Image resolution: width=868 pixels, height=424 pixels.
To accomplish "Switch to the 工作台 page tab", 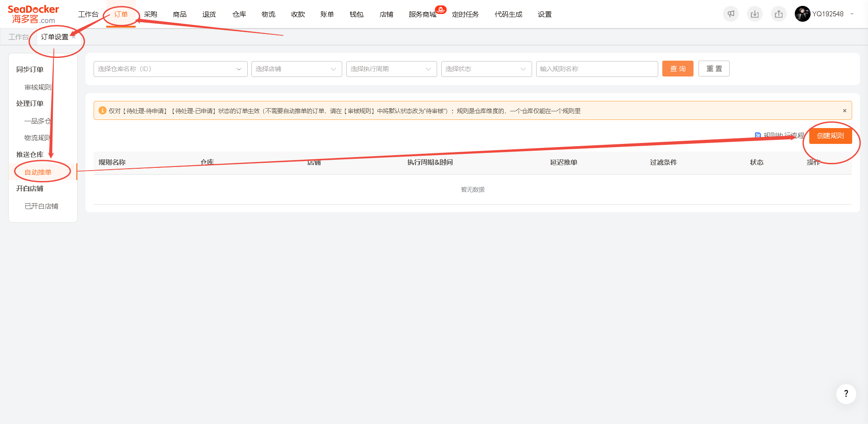I will tap(19, 37).
